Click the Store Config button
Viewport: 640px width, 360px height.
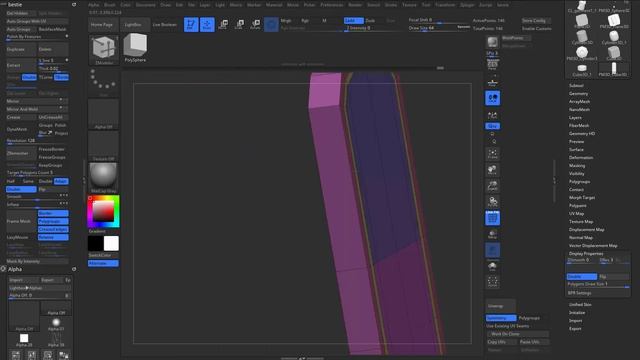pos(536,20)
